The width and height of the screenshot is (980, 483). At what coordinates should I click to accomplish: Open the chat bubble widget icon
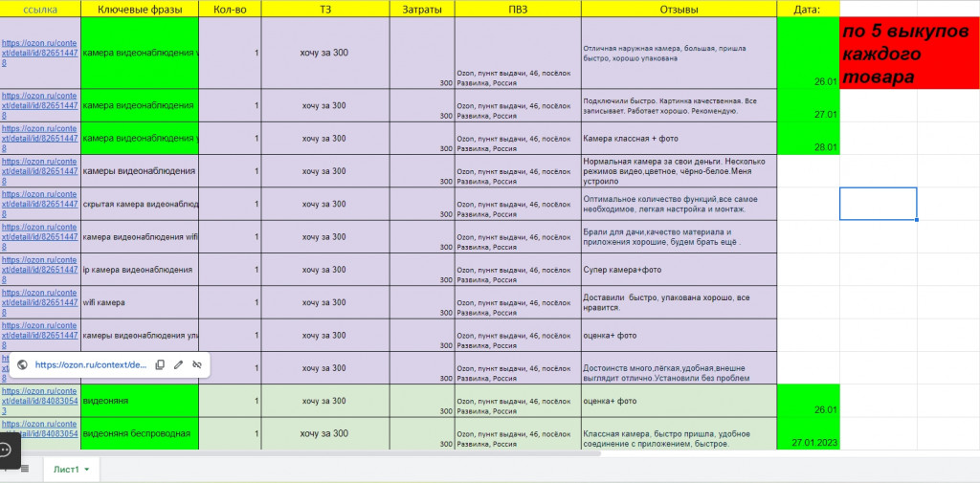click(5, 450)
